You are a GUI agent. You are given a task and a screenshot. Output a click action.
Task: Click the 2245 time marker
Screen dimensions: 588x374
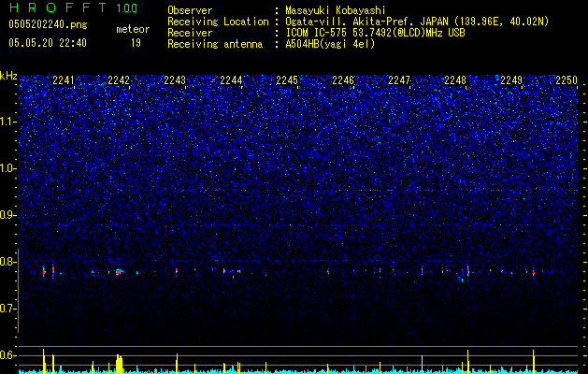pos(287,80)
